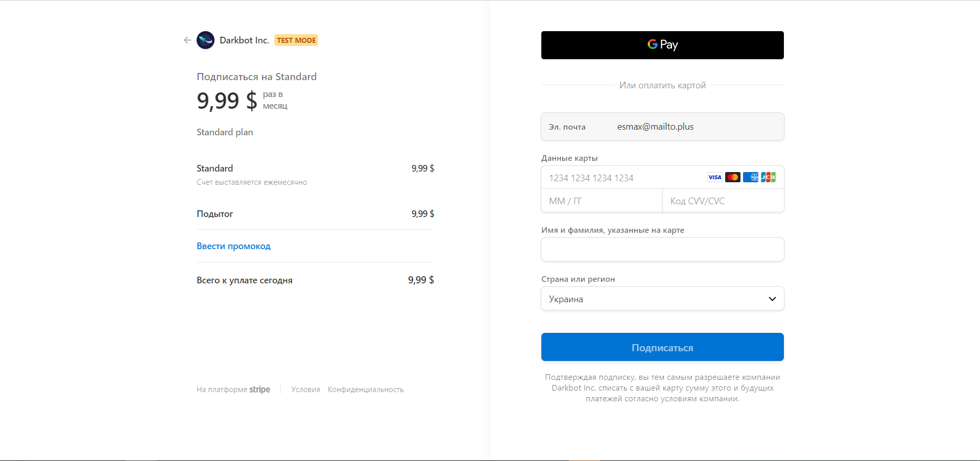
Task: Click the cardholder name input field
Action: (x=662, y=250)
